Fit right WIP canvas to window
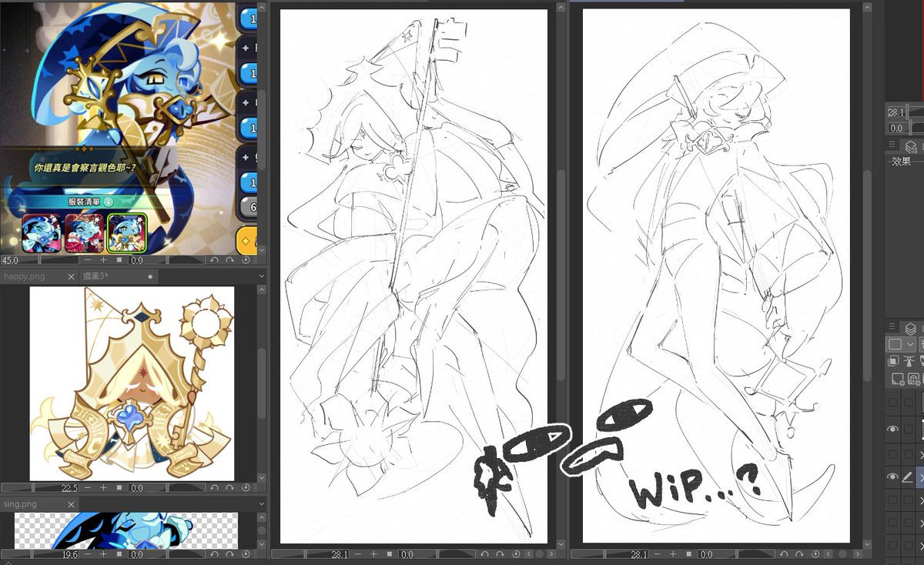The height and width of the screenshot is (565, 924). click(688, 554)
